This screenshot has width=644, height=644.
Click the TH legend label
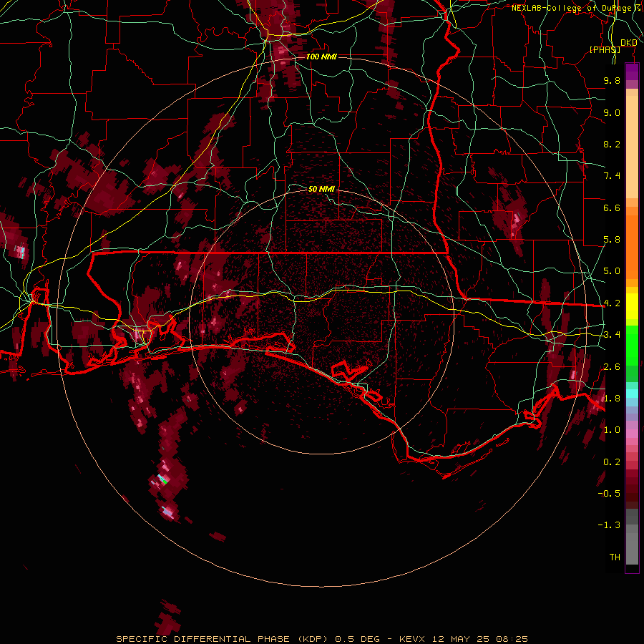615,557
